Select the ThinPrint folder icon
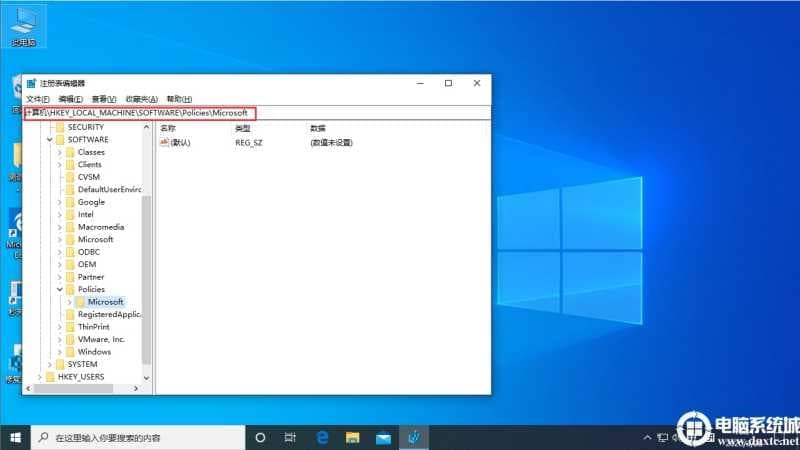This screenshot has height=450, width=800. 70,327
